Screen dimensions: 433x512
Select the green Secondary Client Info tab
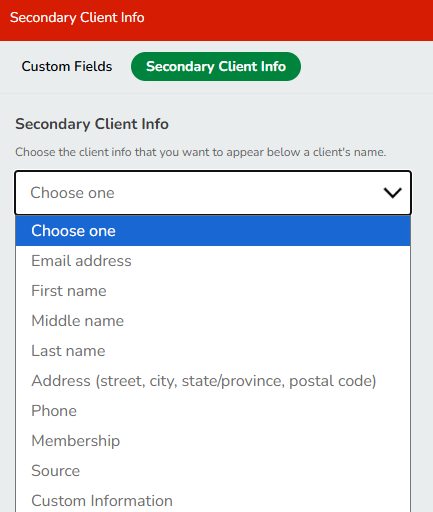[x=216, y=66]
